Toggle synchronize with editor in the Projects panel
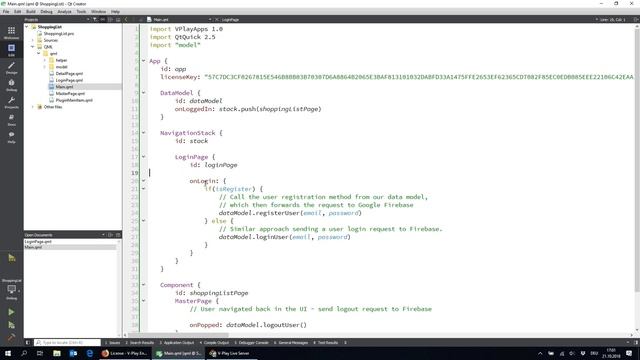Image resolution: width=640 pixels, height=360 pixels. click(102, 19)
